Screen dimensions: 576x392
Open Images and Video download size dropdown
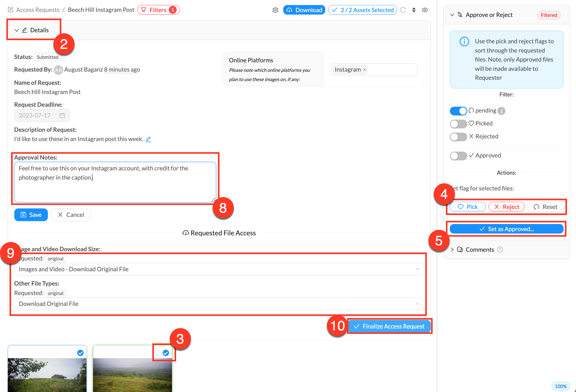(x=219, y=269)
